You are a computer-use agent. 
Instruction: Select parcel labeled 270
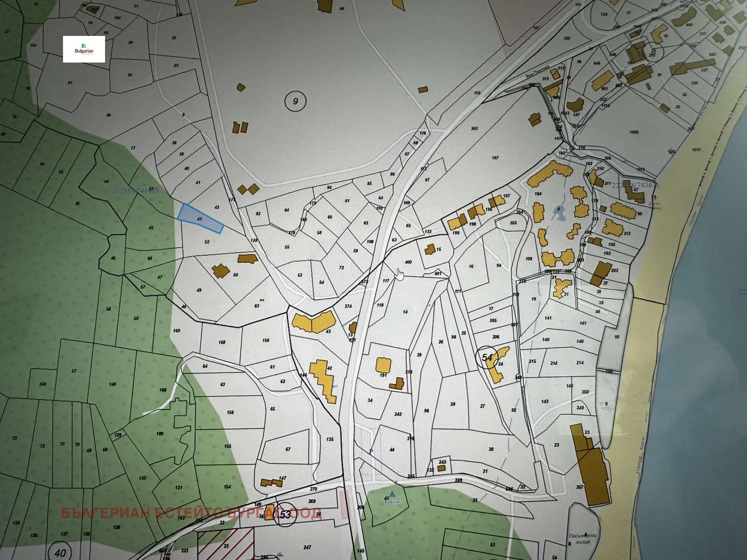(x=313, y=489)
